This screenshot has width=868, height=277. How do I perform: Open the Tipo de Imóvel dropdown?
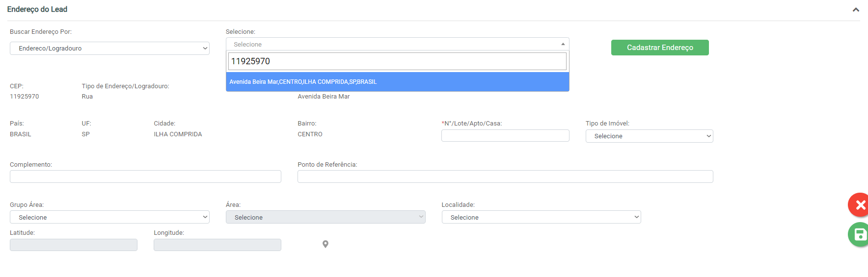649,136
